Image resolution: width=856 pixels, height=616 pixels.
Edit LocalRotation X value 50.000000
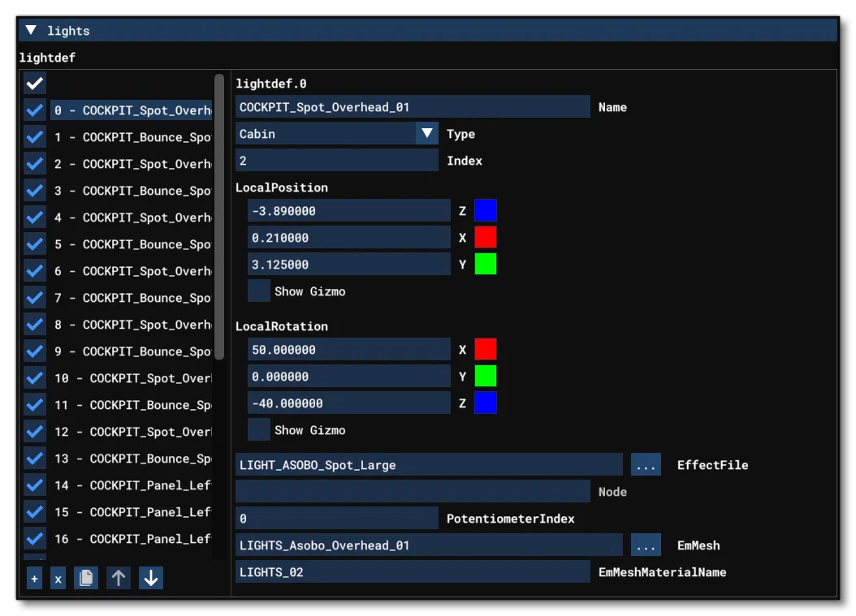349,349
